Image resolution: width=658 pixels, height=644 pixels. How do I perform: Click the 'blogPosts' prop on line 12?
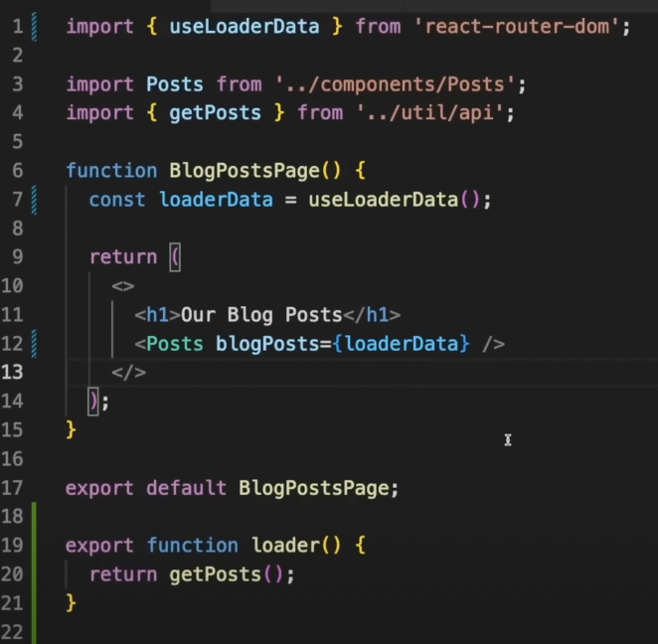[267, 344]
